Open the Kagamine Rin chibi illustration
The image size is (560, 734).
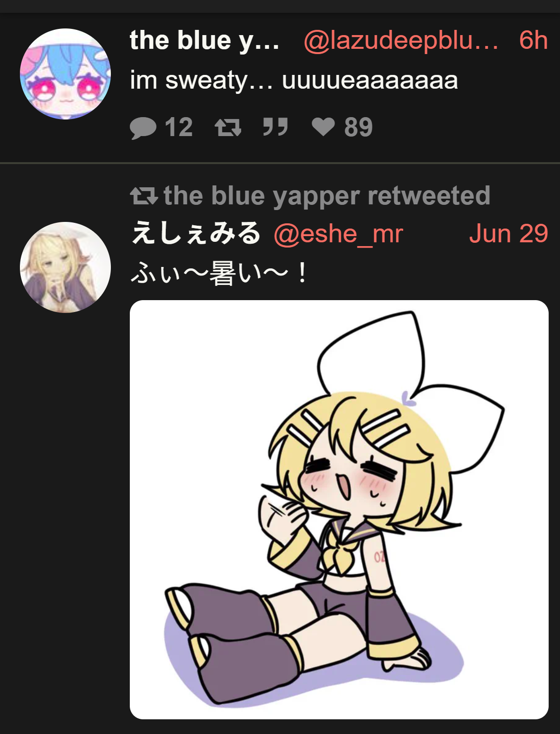point(339,510)
